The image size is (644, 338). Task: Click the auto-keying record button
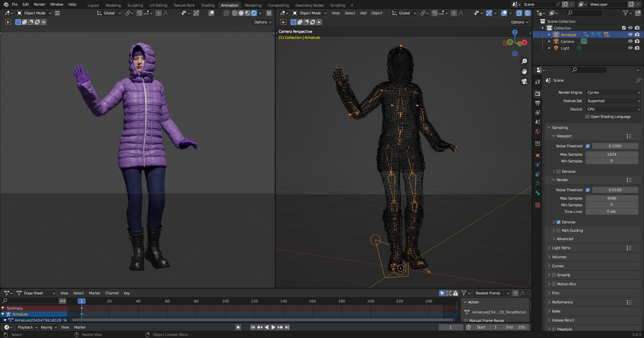click(238, 327)
